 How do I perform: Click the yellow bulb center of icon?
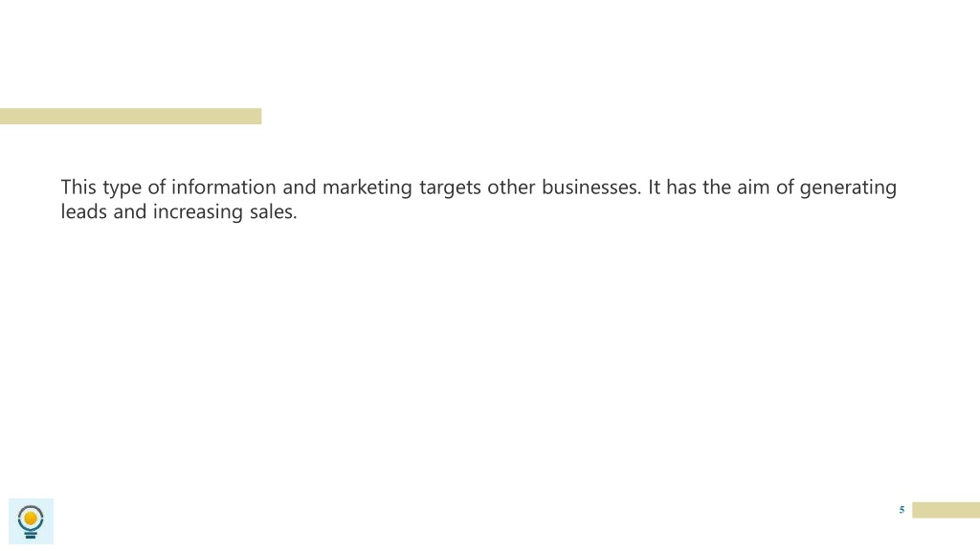[x=31, y=518]
